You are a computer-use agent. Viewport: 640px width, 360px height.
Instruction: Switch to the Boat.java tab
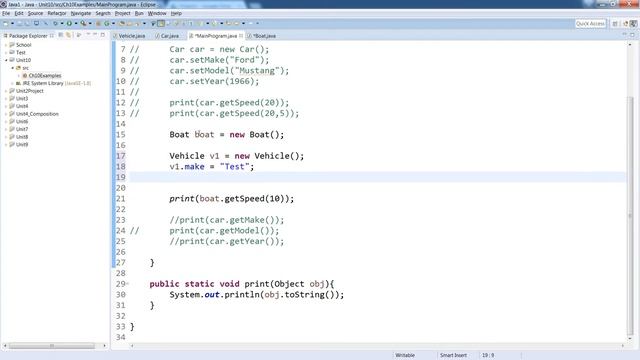(262, 36)
